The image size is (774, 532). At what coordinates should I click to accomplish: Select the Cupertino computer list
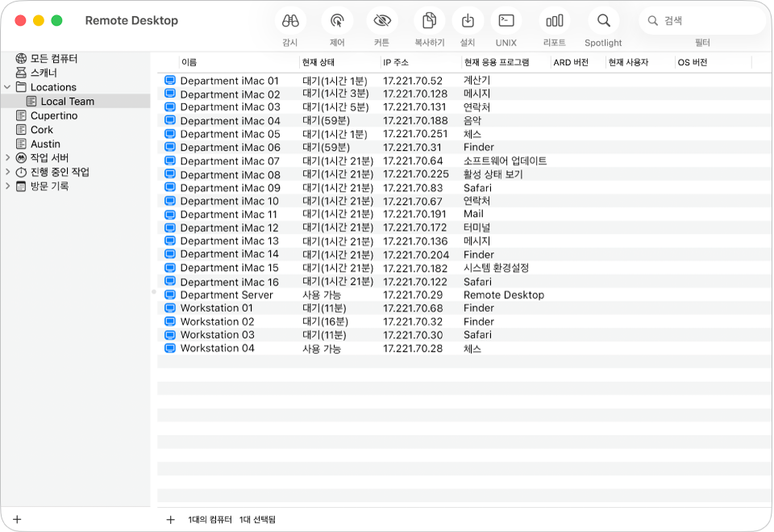54,115
